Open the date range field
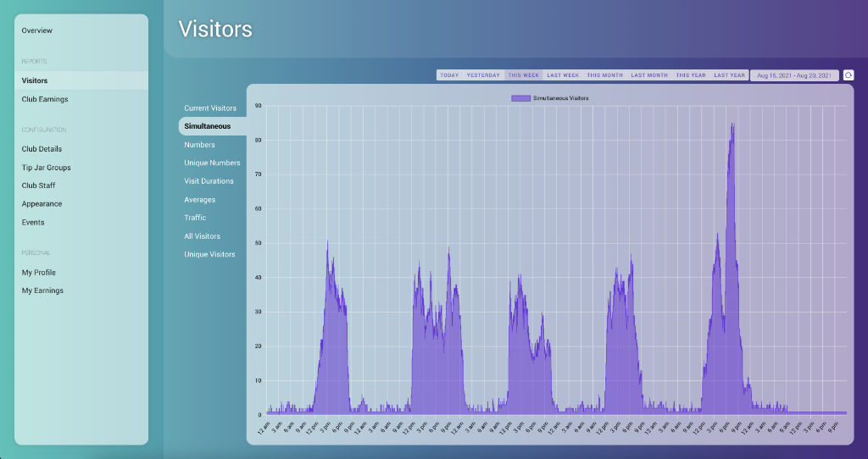The width and height of the screenshot is (868, 459). [x=794, y=75]
